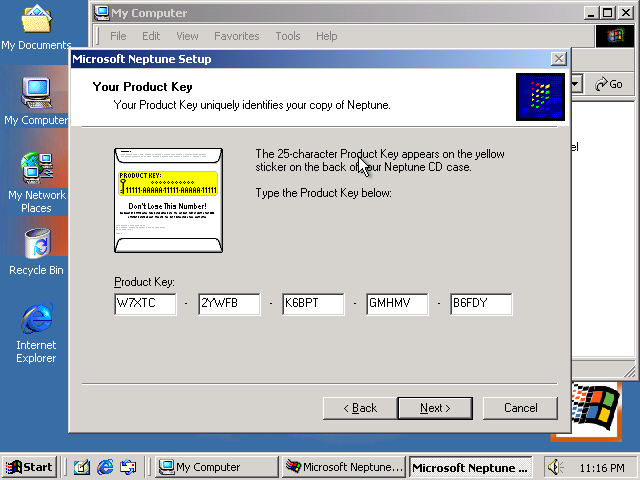640x480 pixels.
Task: Click 'Type the Product Key below:' text
Action: (x=323, y=193)
